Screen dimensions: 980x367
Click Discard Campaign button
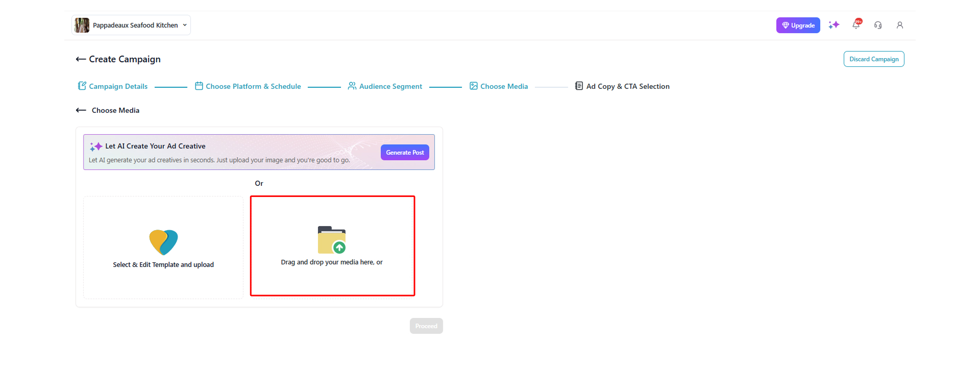click(873, 59)
